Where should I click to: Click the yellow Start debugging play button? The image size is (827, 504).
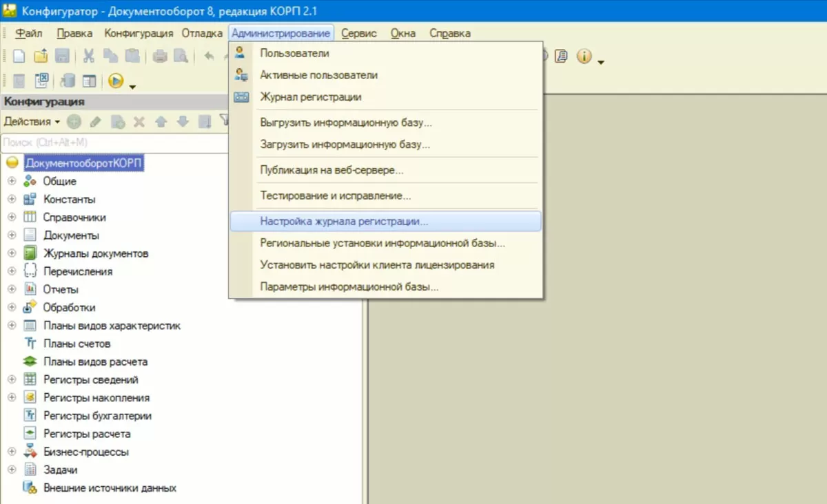(x=116, y=81)
